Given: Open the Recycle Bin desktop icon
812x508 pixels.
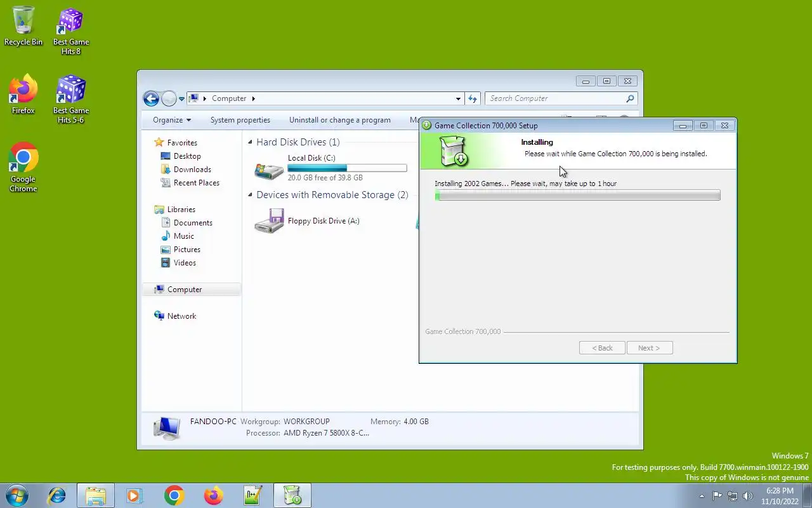Looking at the screenshot, I should [23, 25].
